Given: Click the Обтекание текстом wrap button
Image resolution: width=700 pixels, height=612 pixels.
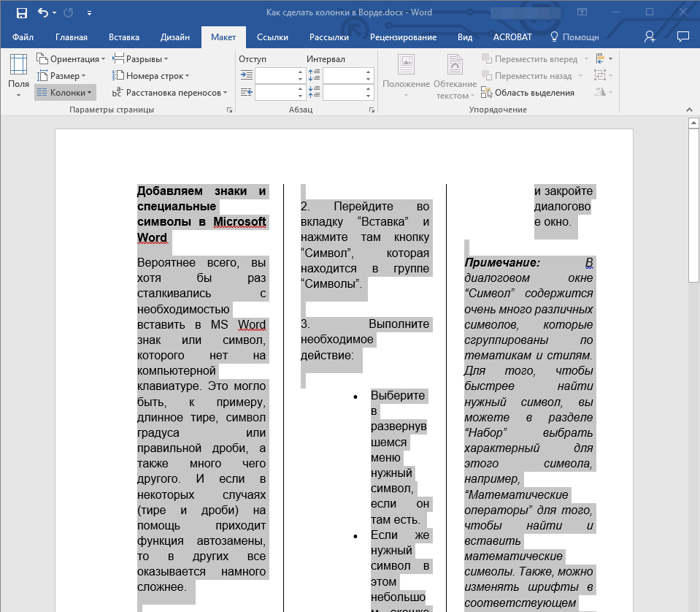Looking at the screenshot, I should coord(455,76).
